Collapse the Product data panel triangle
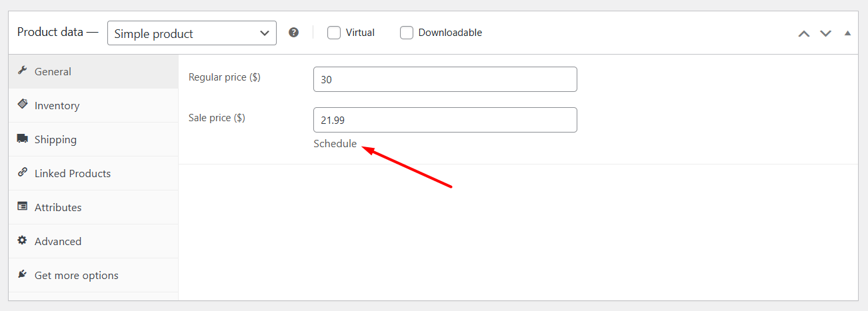This screenshot has height=311, width=868. point(847,33)
